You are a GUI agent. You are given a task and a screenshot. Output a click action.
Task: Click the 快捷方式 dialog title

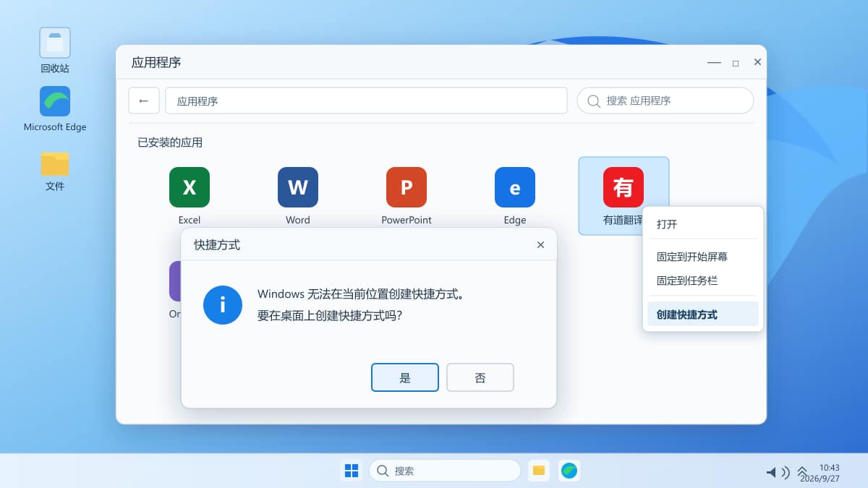[217, 245]
